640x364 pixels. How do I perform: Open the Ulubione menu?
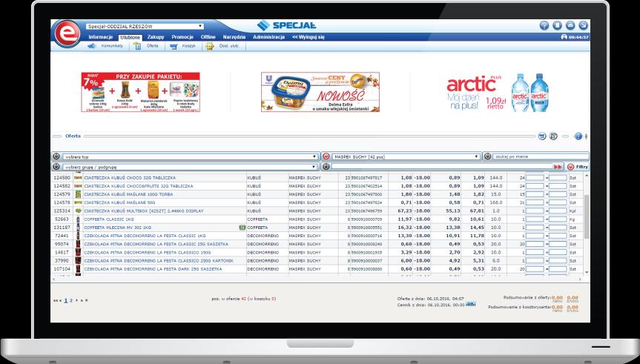[131, 38]
